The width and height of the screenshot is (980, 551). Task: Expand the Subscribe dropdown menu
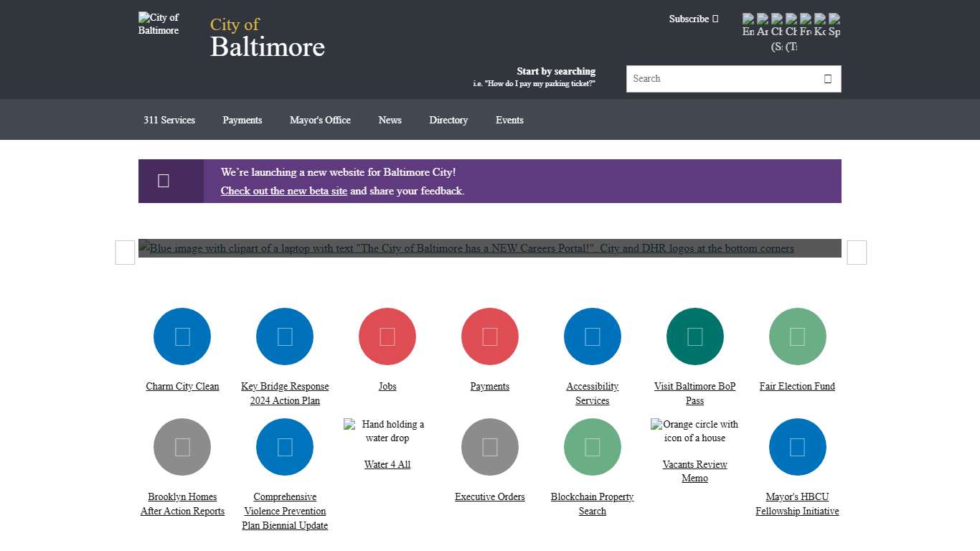tap(692, 19)
